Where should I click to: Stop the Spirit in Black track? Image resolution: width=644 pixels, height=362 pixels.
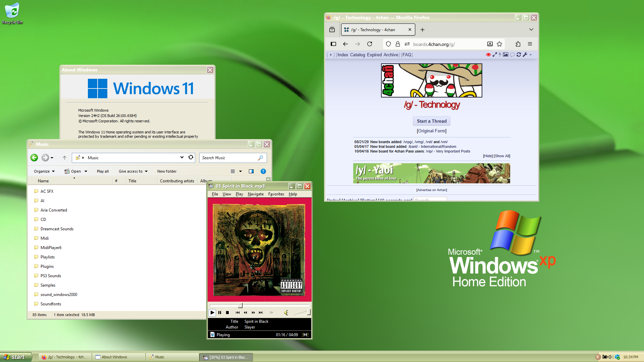(227, 312)
